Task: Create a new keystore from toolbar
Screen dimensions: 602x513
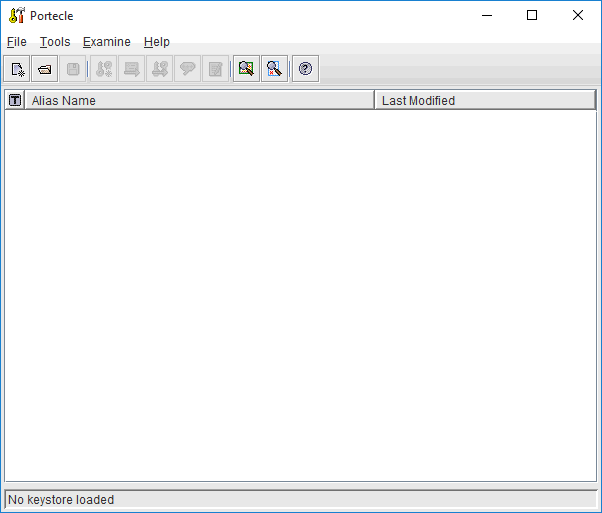Action: pyautogui.click(x=18, y=69)
